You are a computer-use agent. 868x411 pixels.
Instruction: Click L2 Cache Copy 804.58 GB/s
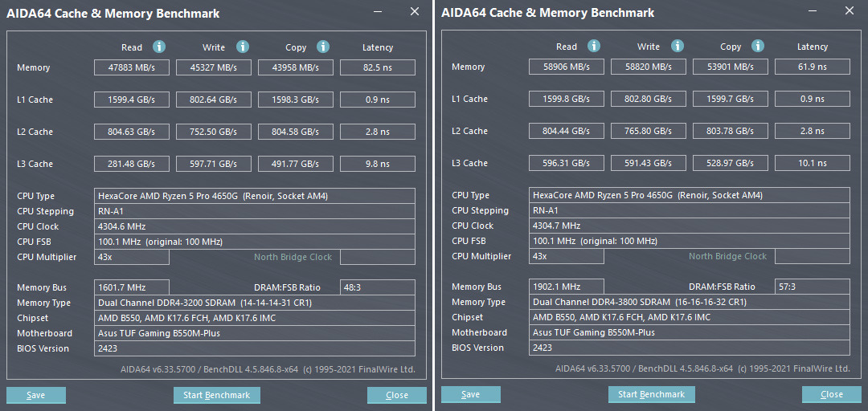coord(296,132)
